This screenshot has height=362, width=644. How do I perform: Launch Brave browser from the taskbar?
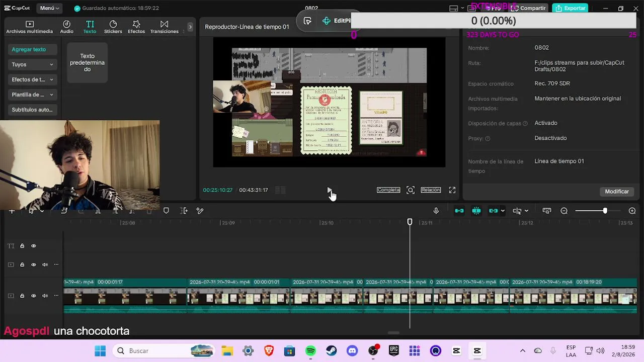coord(269,351)
